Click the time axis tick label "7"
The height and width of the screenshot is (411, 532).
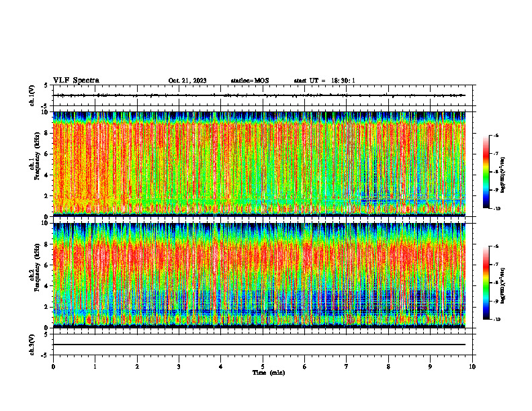click(347, 367)
